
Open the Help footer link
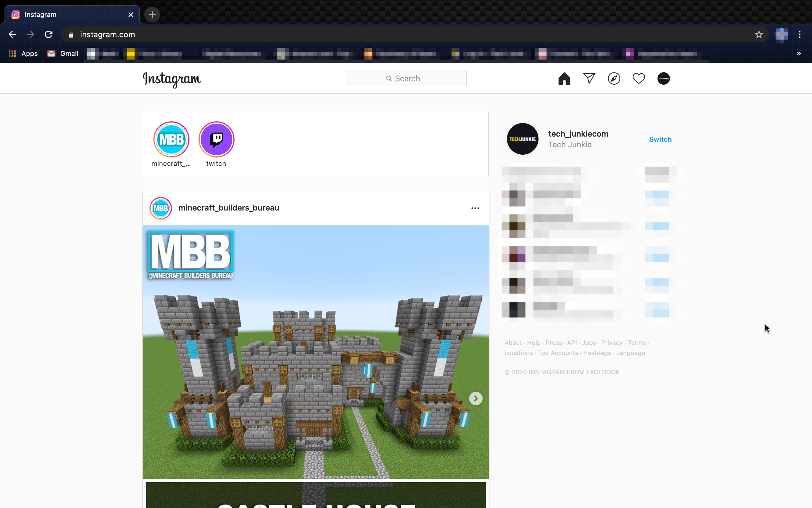point(533,343)
